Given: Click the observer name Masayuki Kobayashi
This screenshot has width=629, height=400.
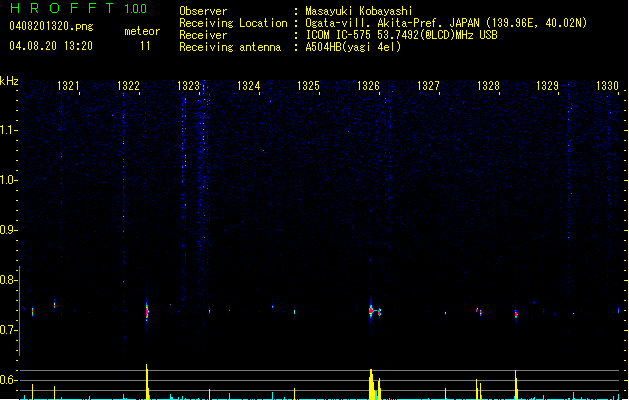Looking at the screenshot, I should tap(359, 11).
